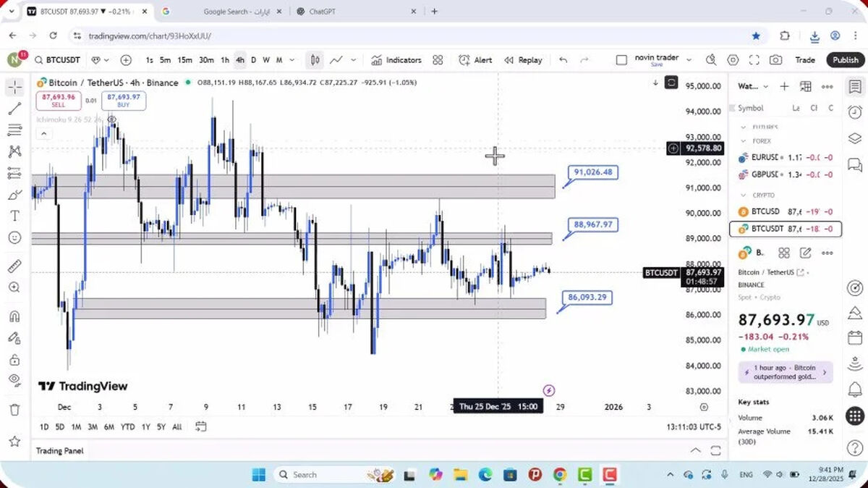Toggle magnet mode
The width and height of the screenshot is (868, 488).
[x=14, y=316]
